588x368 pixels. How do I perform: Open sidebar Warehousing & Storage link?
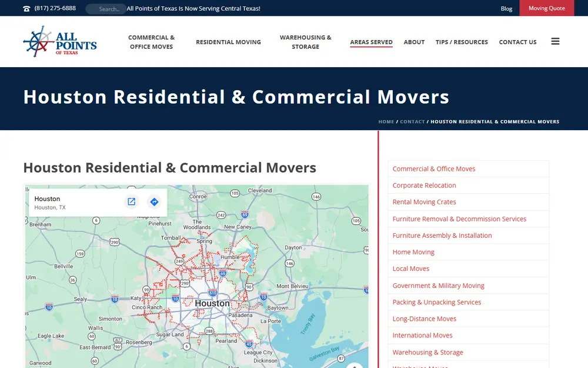(427, 352)
